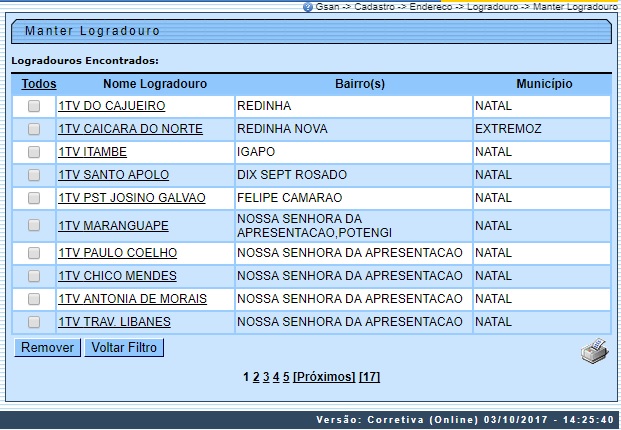The width and height of the screenshot is (621, 430).
Task: Click the IGAPO bairro cell
Action: (x=354, y=152)
